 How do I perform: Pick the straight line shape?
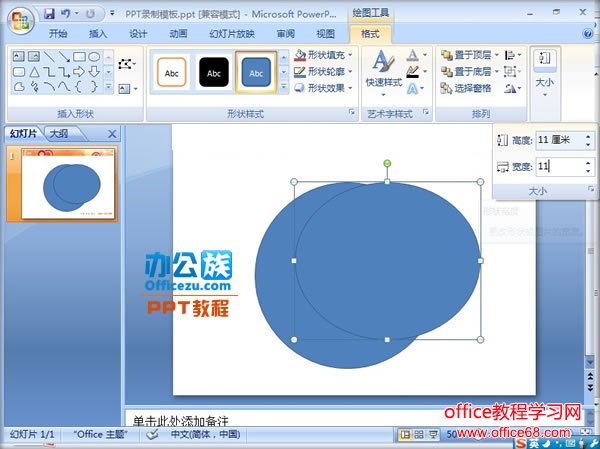click(x=49, y=57)
